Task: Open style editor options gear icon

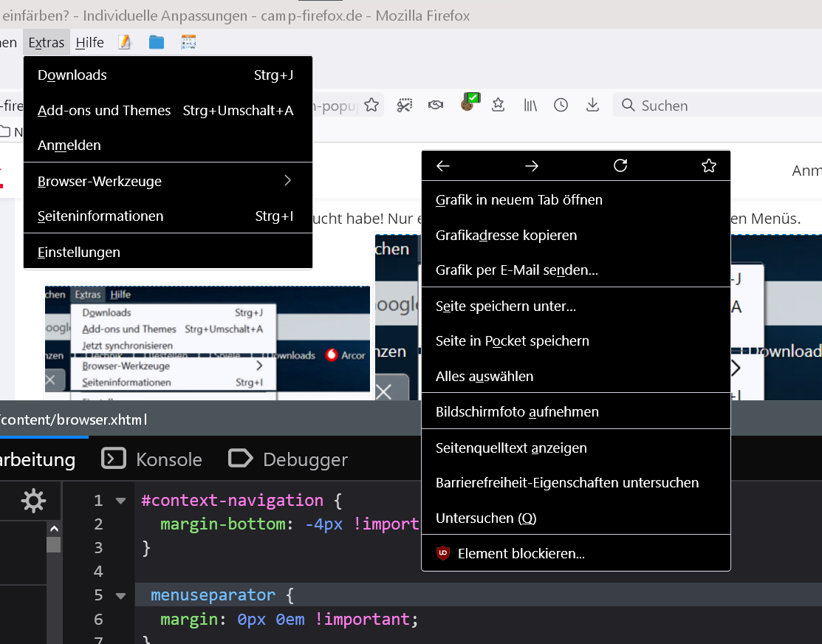Action: 33,501
